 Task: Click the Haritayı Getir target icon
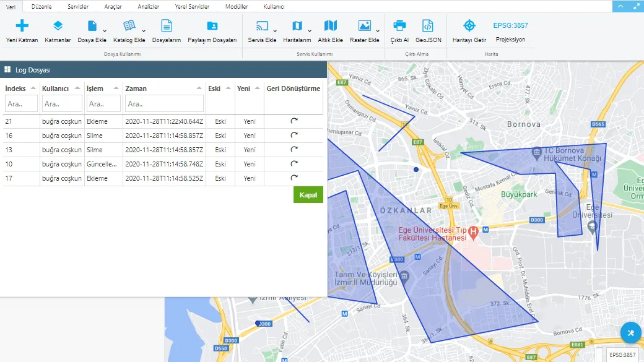(x=469, y=26)
